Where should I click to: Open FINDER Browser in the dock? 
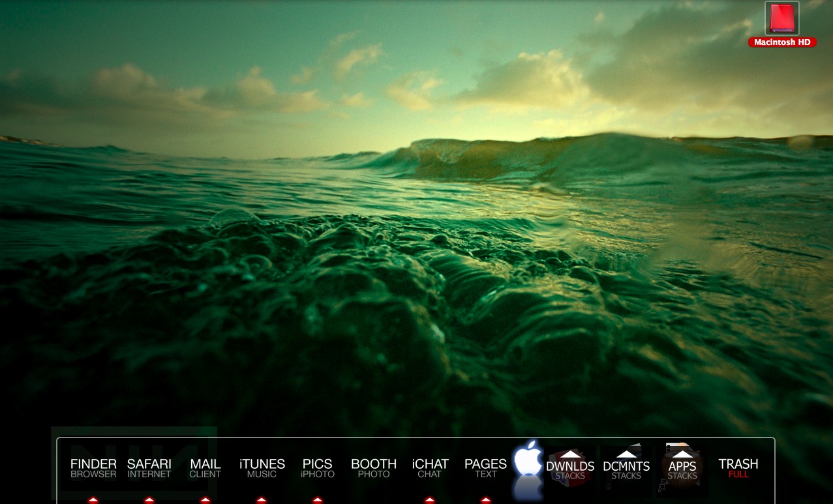coord(93,468)
